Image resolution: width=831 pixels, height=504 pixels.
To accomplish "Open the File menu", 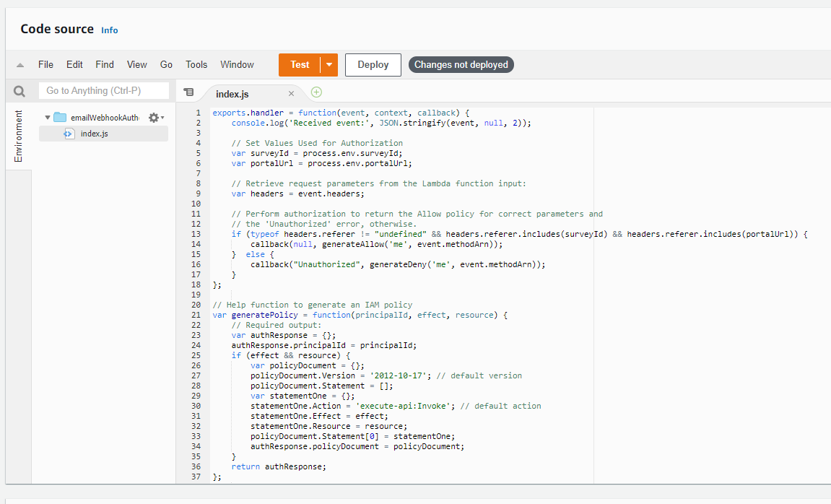I will [x=45, y=64].
